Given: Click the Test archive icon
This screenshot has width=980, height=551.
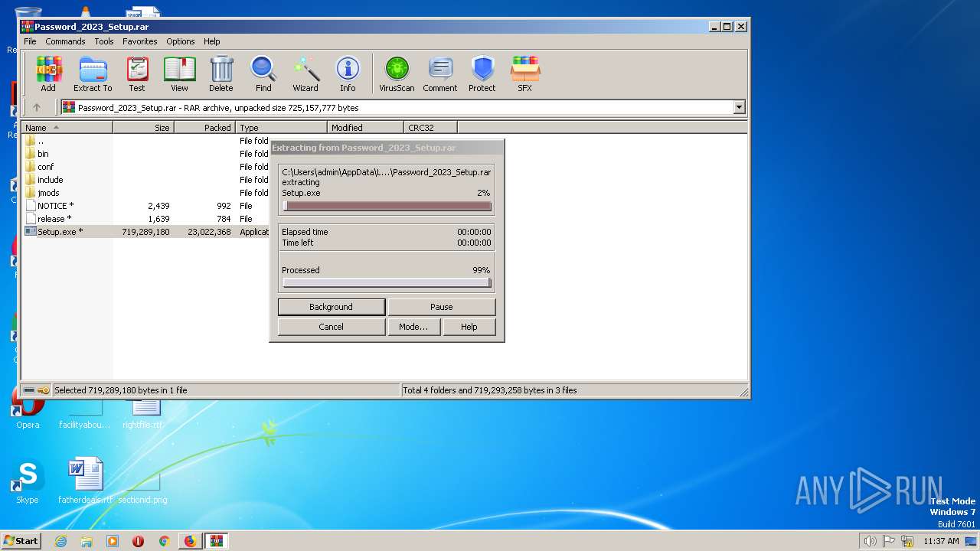Looking at the screenshot, I should [x=137, y=74].
